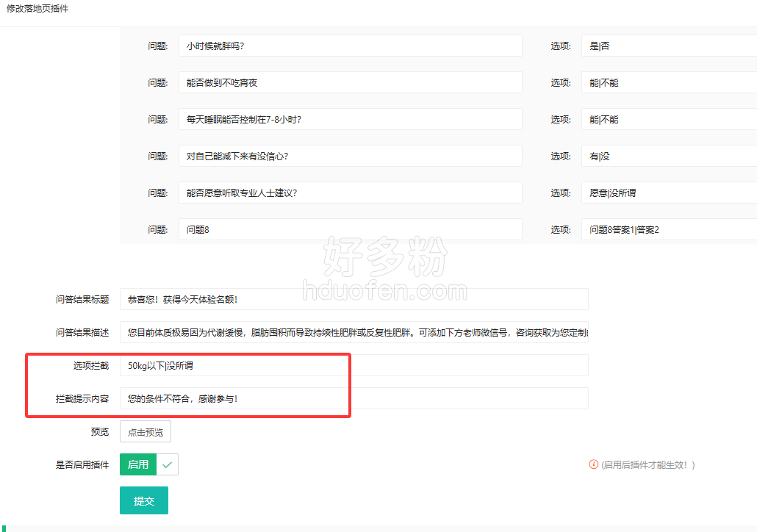Focus the 问答结果描述 text field
The height and width of the screenshot is (532, 757).
pos(354,332)
